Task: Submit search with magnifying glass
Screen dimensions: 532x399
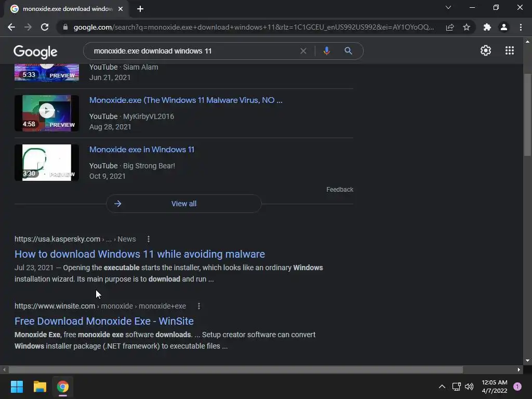Action: [348, 51]
